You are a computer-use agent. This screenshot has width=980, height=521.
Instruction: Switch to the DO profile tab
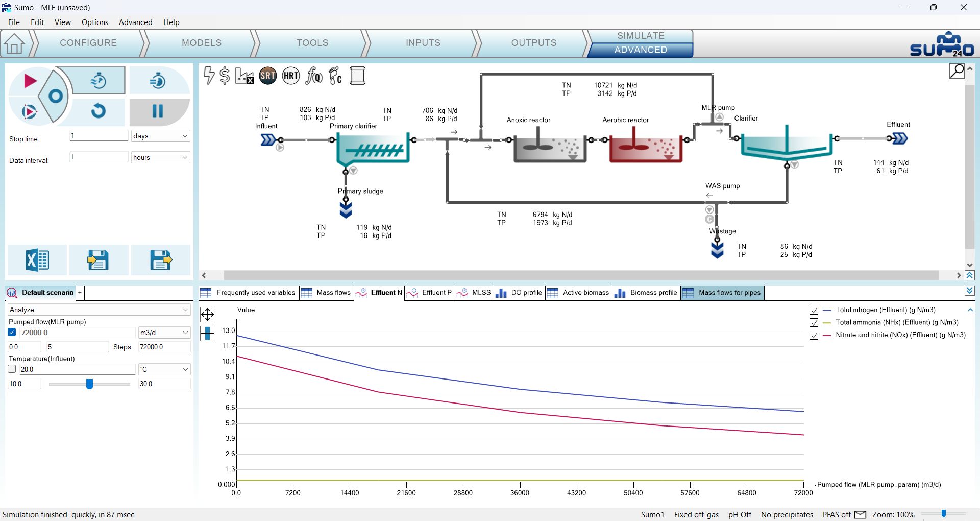(520, 293)
